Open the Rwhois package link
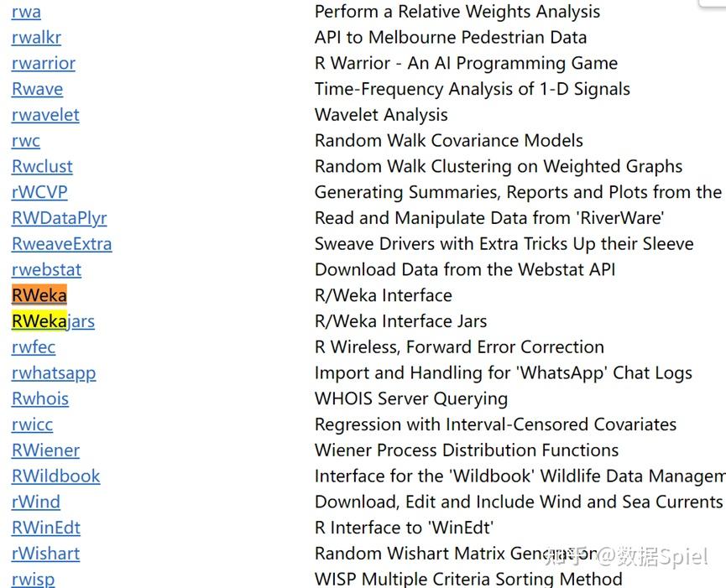726x588 pixels. tap(40, 398)
